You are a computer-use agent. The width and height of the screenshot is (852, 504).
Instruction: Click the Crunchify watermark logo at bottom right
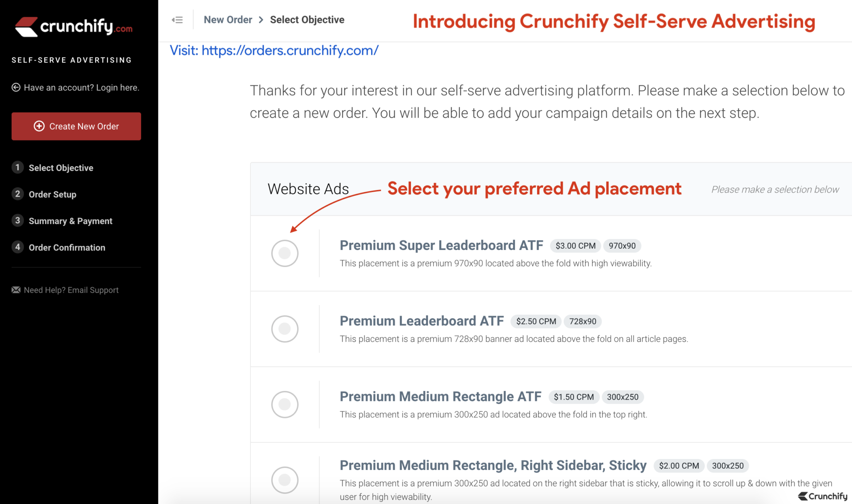tap(823, 496)
